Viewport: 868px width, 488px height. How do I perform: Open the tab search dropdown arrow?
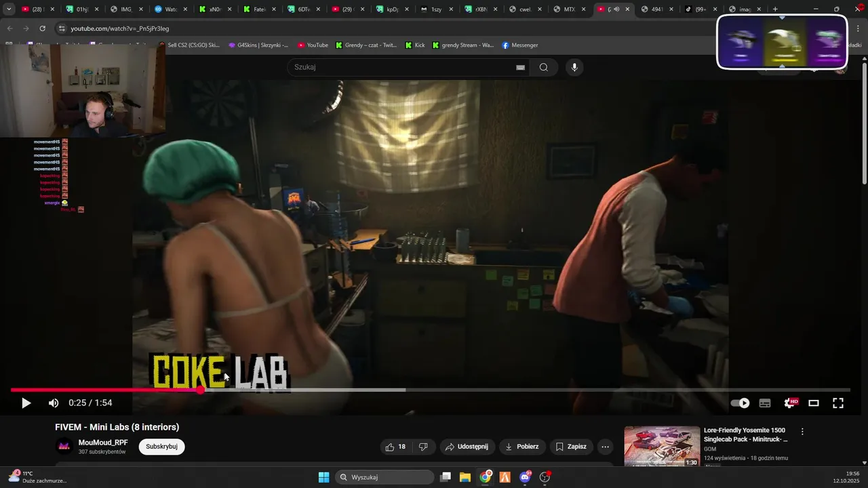pyautogui.click(x=9, y=9)
